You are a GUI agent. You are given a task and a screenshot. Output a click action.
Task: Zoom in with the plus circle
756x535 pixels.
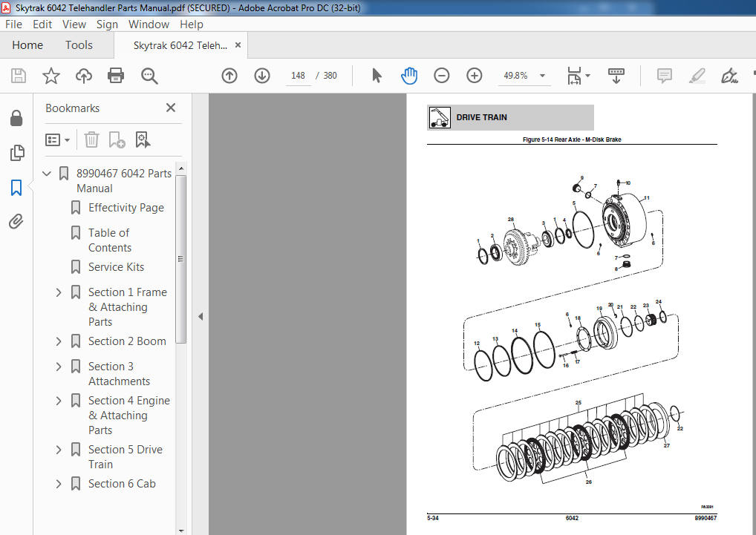click(475, 76)
